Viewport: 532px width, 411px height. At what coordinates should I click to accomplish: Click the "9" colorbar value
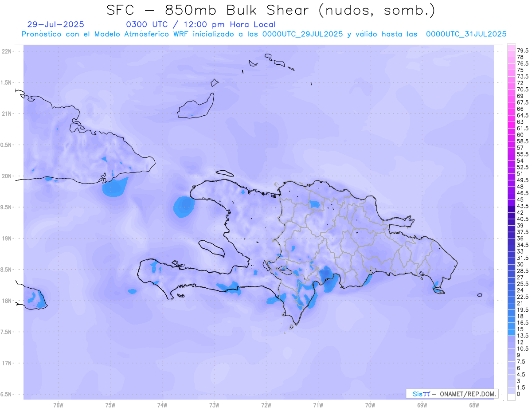(519, 355)
